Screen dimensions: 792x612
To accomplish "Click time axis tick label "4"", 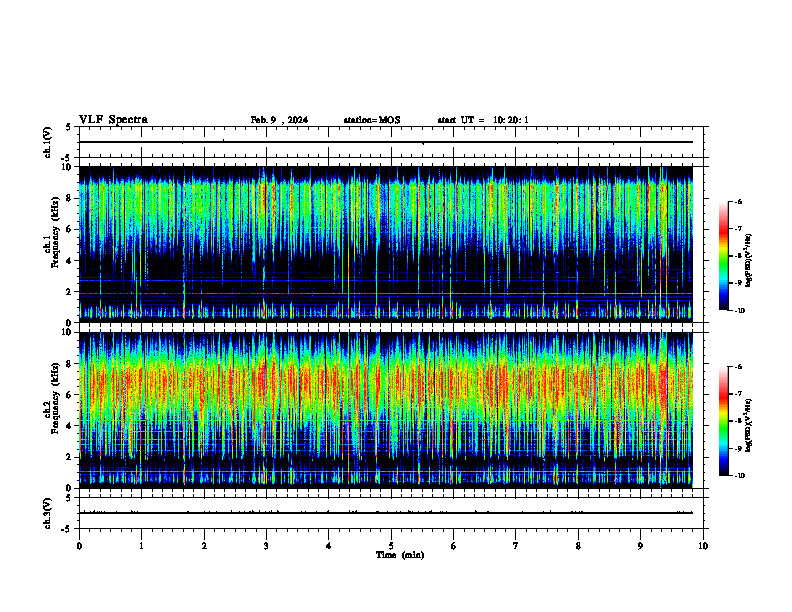I will coord(328,546).
